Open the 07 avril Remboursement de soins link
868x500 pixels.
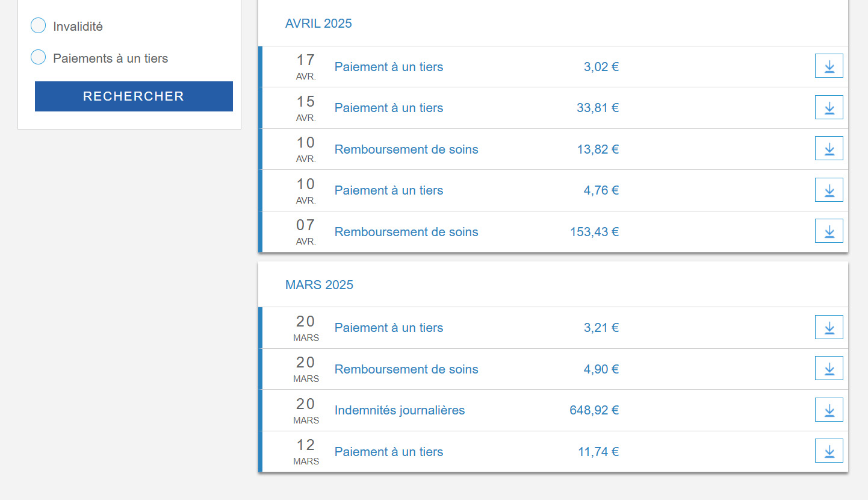click(406, 232)
